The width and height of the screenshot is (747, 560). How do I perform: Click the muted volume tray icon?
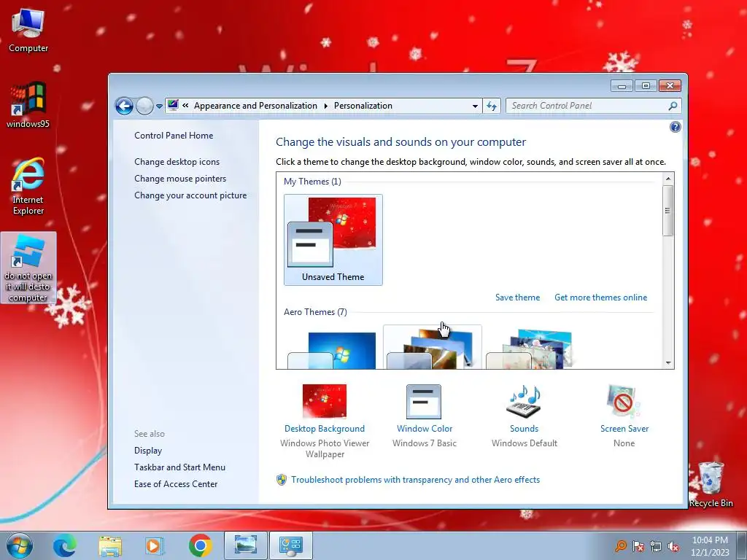[x=673, y=547]
